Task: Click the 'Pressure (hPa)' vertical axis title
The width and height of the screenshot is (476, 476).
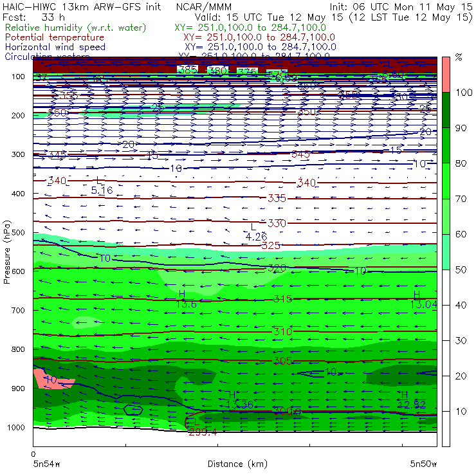Action: (x=6, y=252)
